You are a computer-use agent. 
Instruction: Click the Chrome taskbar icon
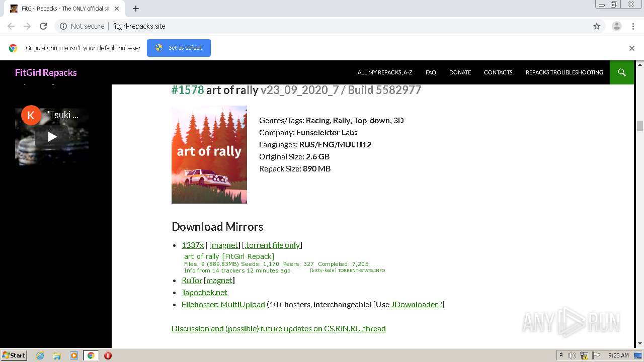(91, 355)
